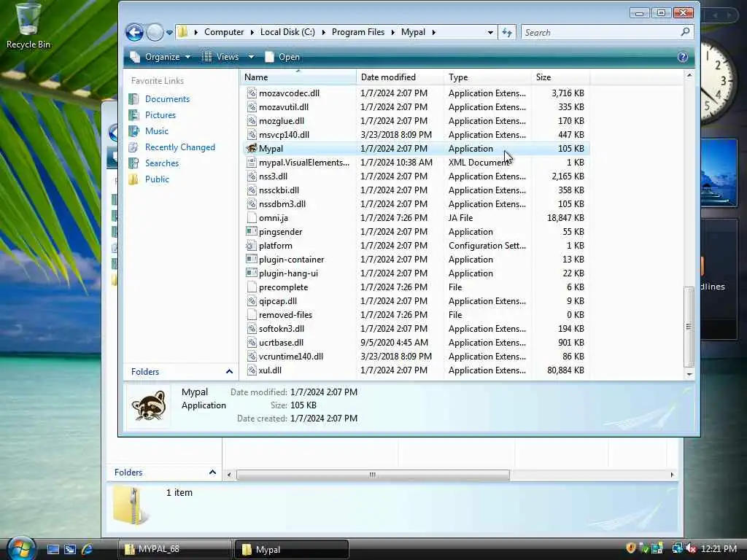This screenshot has width=747, height=560.
Task: Select the platform configuration settings icon
Action: pos(252,246)
